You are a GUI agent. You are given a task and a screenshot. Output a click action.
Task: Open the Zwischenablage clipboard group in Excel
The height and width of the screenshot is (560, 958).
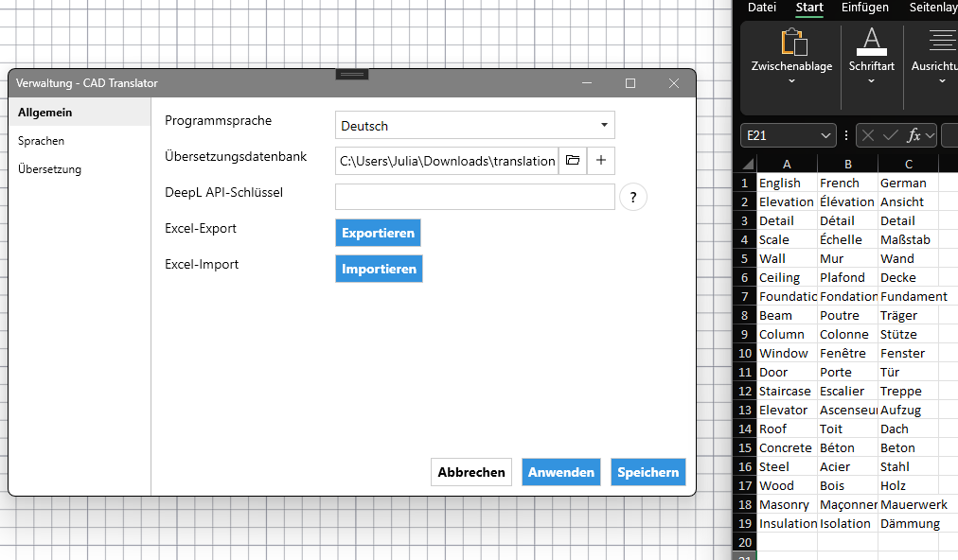791,58
